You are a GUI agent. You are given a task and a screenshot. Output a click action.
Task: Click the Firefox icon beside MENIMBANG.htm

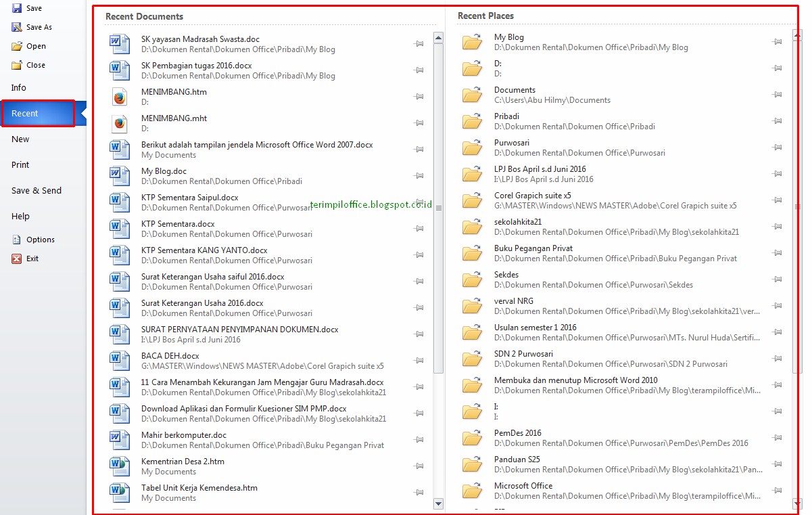click(119, 96)
